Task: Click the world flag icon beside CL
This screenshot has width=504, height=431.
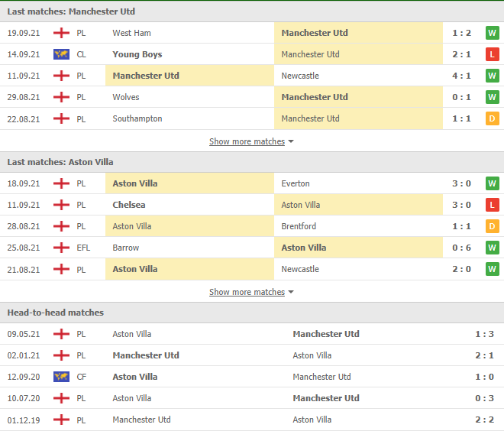Action: click(x=61, y=54)
